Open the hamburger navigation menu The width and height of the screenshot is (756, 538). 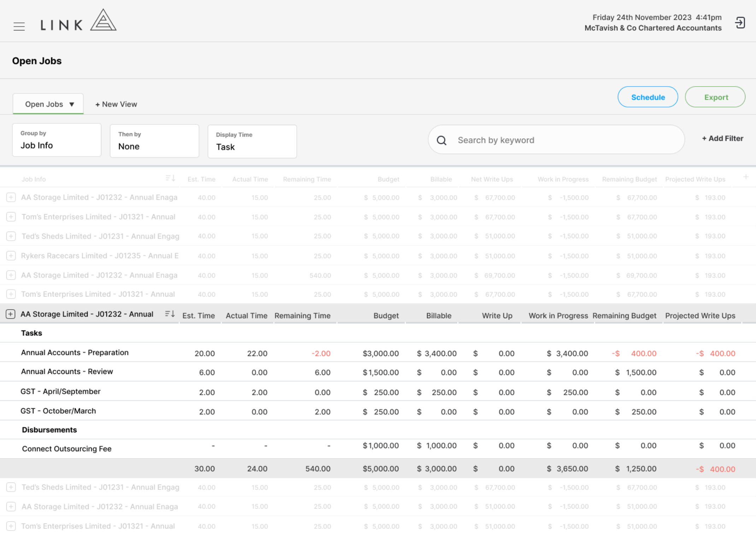[19, 26]
